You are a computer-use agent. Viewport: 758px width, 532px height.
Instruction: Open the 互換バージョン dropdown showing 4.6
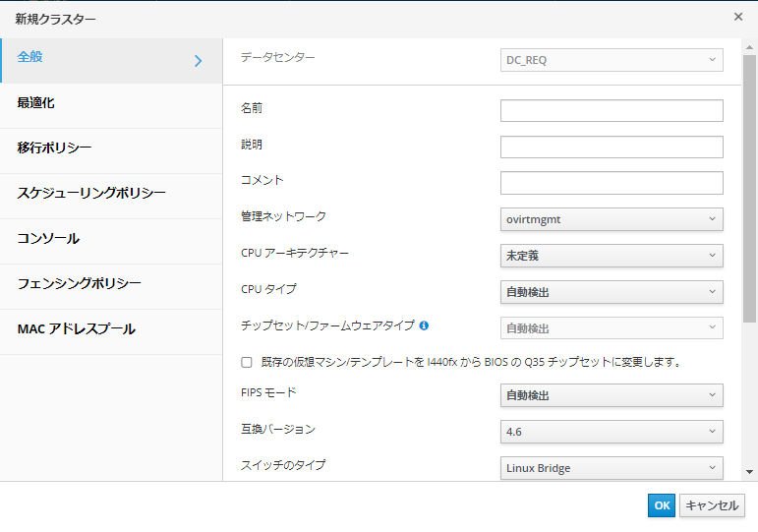pos(612,432)
